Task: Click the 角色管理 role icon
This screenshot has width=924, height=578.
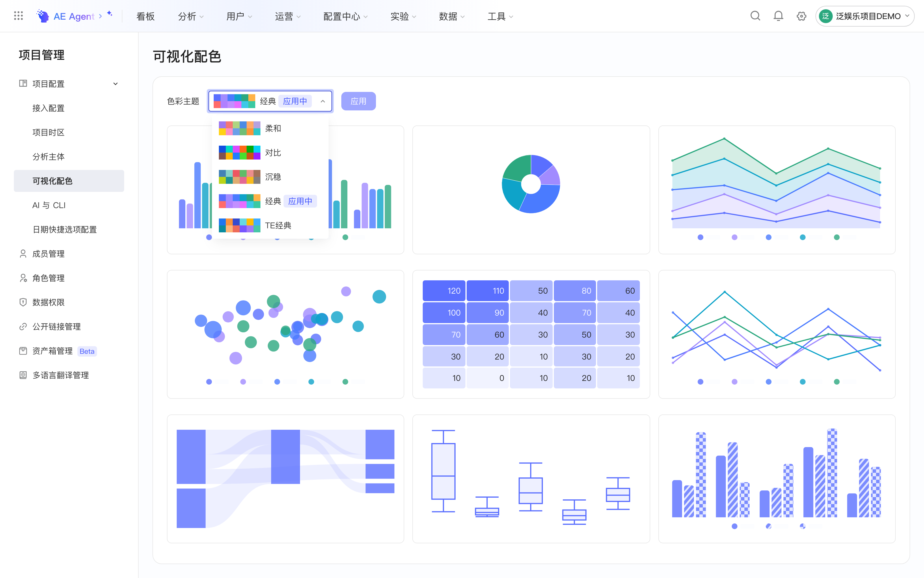Action: tap(23, 278)
